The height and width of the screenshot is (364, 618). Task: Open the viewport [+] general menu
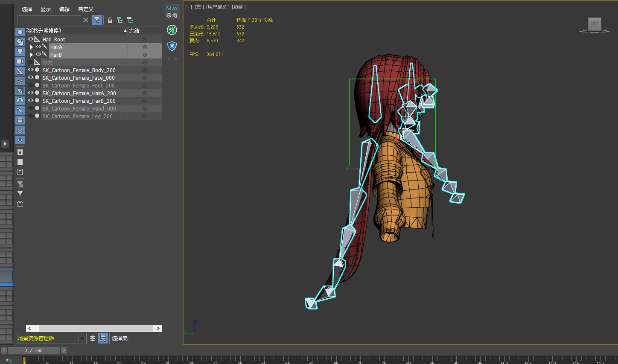(189, 7)
